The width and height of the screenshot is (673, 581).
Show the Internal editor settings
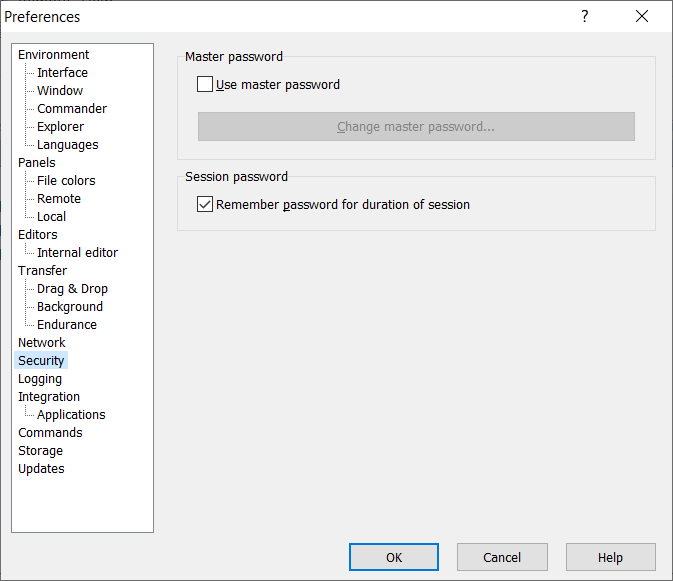pos(77,253)
